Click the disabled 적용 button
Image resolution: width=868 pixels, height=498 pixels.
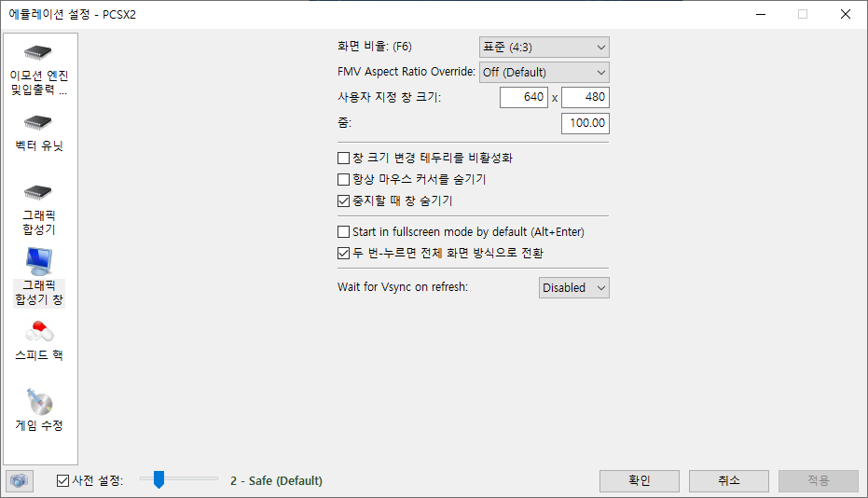tap(819, 481)
